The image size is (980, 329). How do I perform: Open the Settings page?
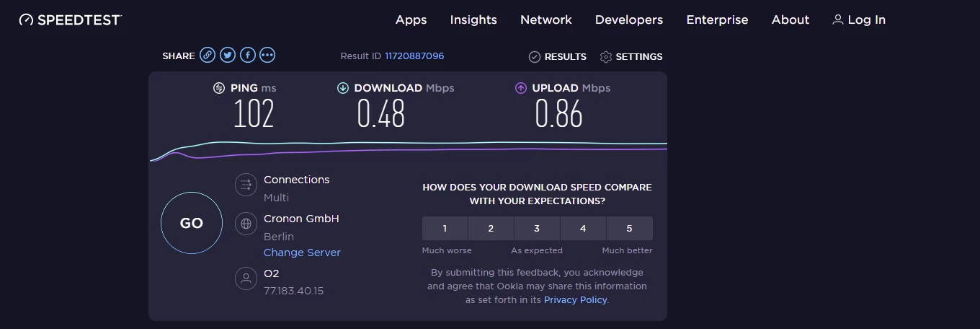click(631, 56)
